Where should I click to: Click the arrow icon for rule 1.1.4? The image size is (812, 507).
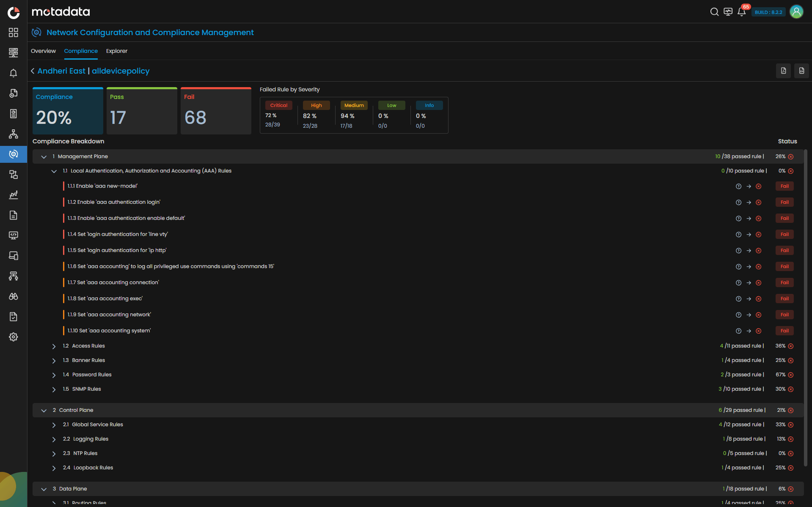749,235
